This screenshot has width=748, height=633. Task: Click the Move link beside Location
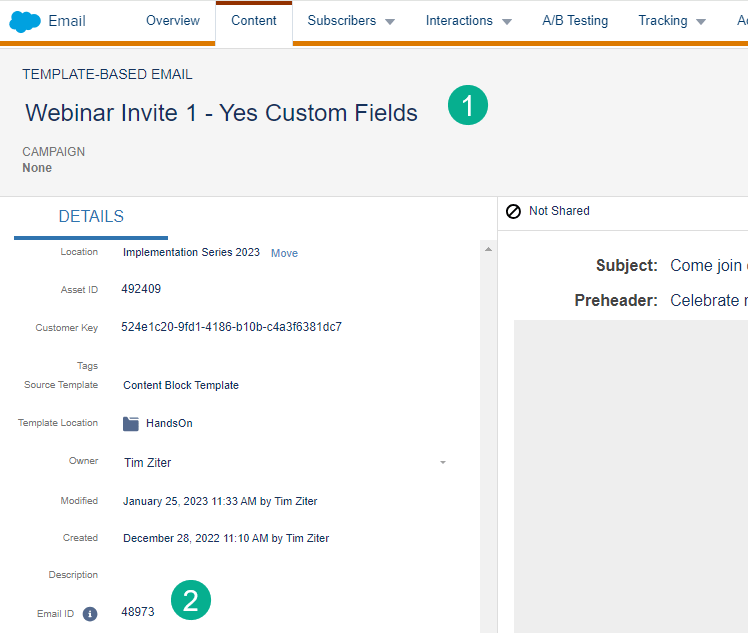[x=284, y=253]
